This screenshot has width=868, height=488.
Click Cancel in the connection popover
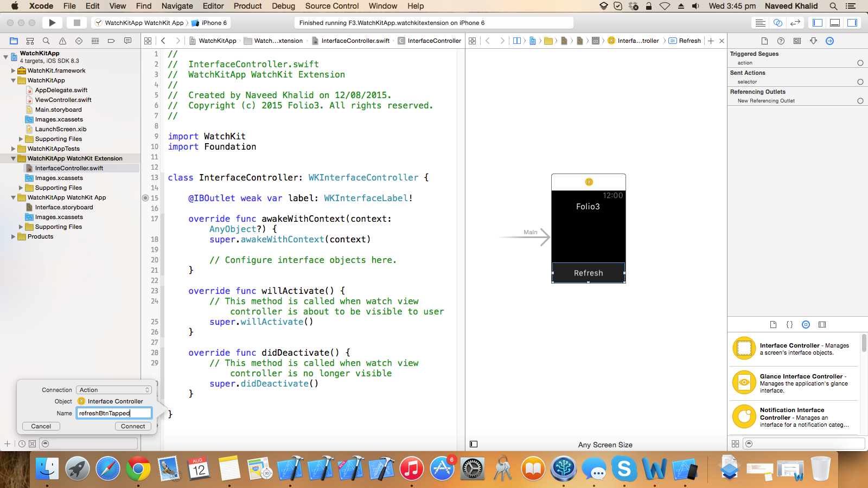(41, 426)
